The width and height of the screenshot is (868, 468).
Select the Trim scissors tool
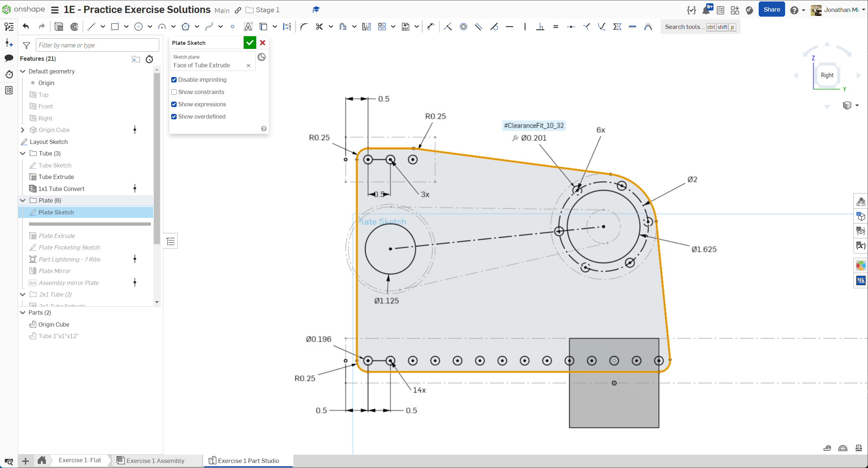[319, 26]
